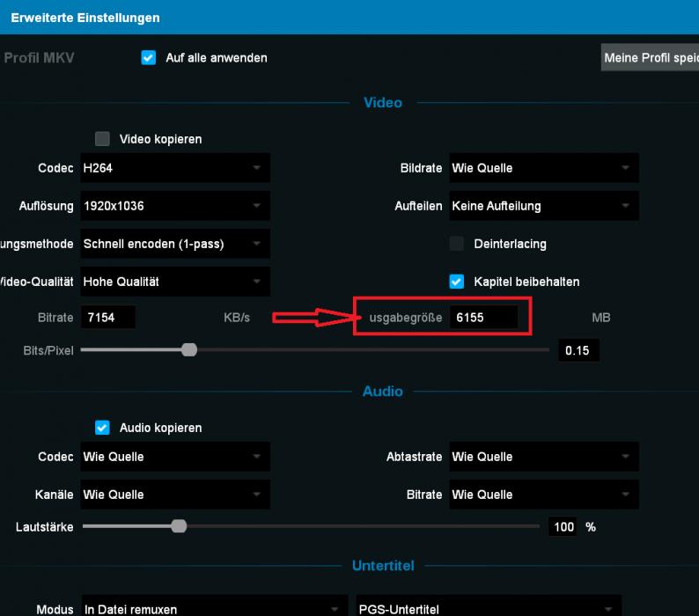Click the video Bitrate 7154 input field
The width and height of the screenshot is (699, 616).
[108, 317]
